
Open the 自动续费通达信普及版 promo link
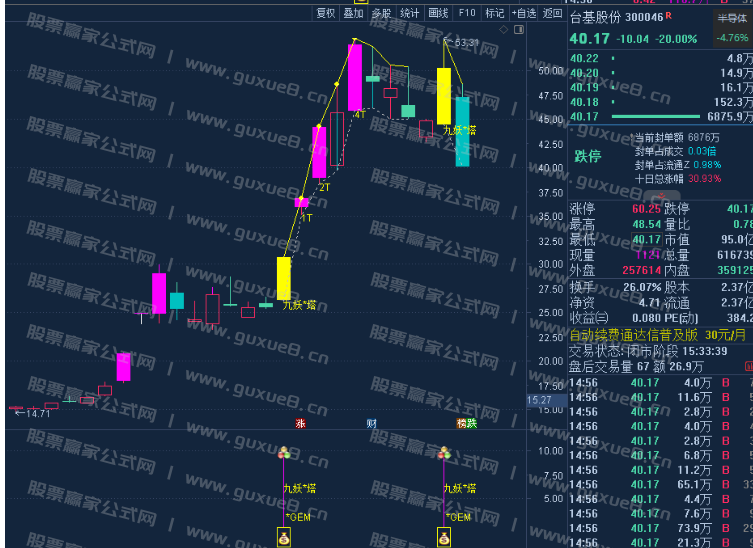[x=658, y=335]
